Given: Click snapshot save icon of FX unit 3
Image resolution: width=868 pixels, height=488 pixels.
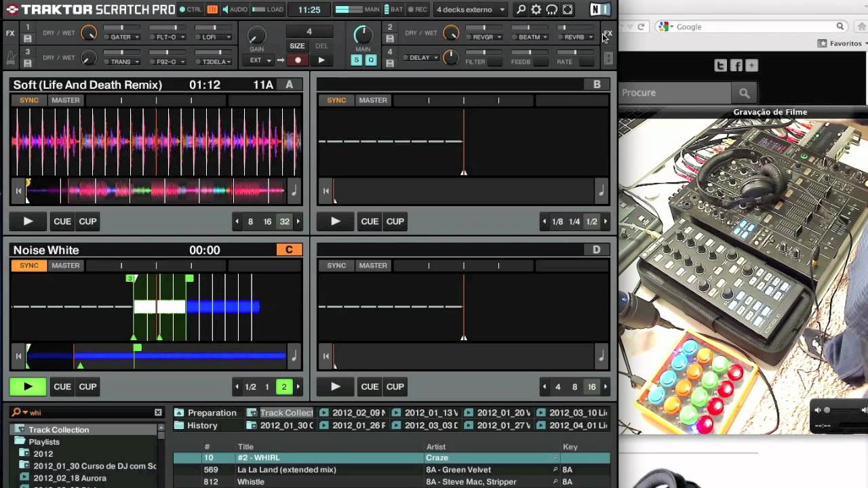Looking at the screenshot, I should (28, 63).
